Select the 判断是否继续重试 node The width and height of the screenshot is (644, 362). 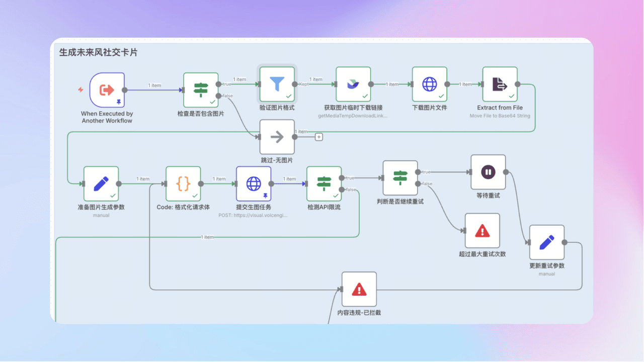(400, 177)
